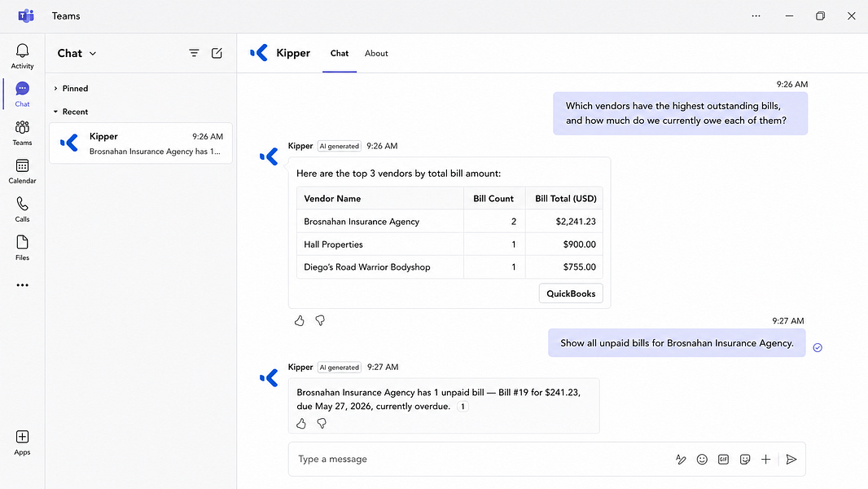Click the Teams logo in title bar
Image resolution: width=868 pixels, height=489 pixels.
[25, 16]
